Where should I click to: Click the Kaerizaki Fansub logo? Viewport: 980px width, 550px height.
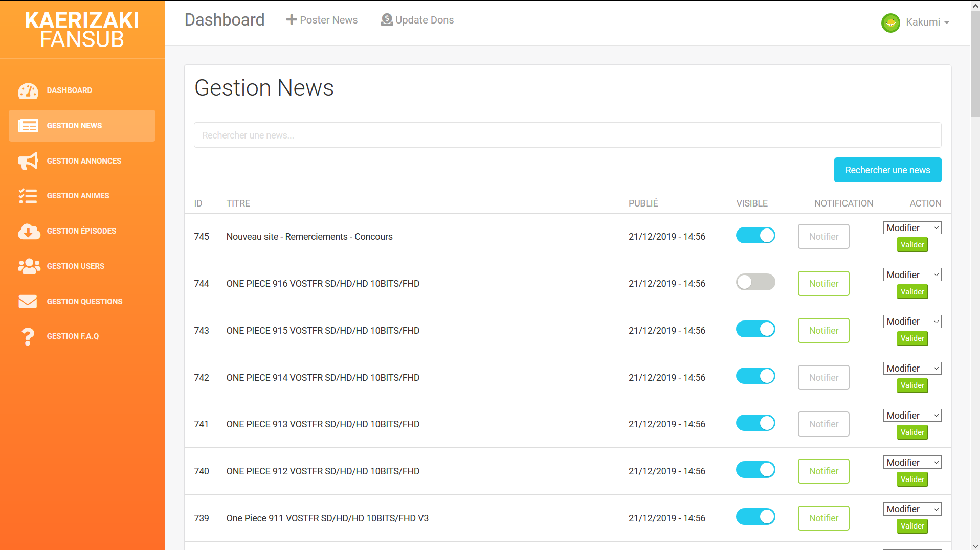[82, 30]
